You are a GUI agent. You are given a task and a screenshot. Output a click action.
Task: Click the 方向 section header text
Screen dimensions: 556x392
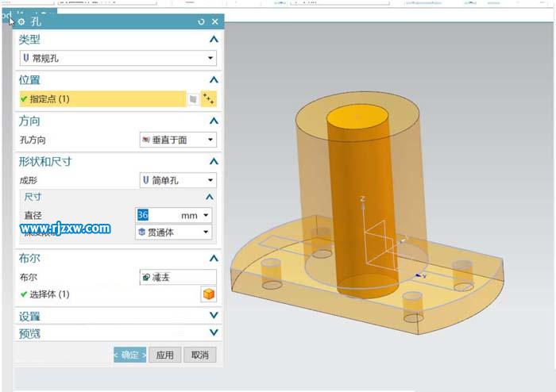coord(29,121)
